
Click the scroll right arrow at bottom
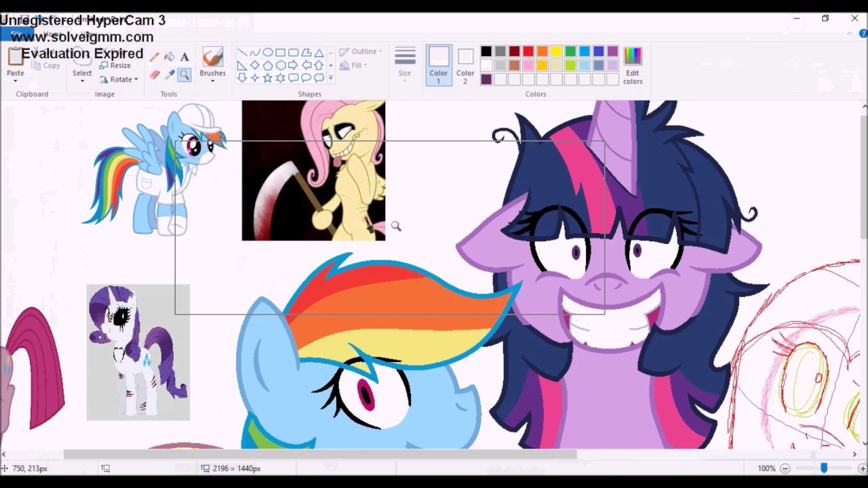(x=854, y=454)
